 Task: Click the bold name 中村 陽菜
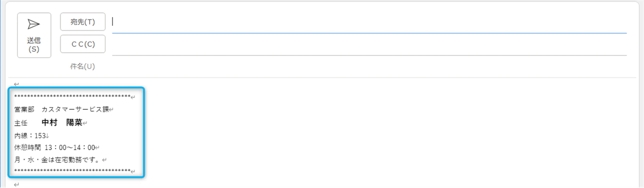pyautogui.click(x=62, y=122)
